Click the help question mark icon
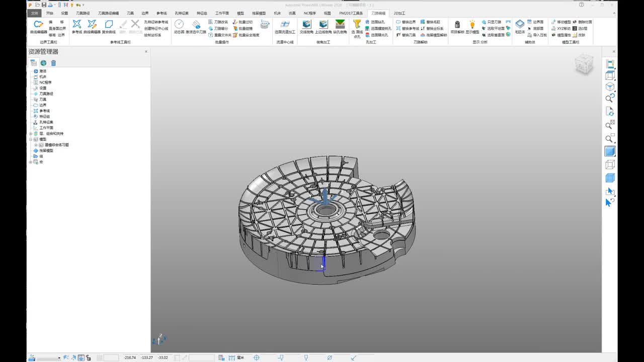The width and height of the screenshot is (644, 362). pos(582,5)
